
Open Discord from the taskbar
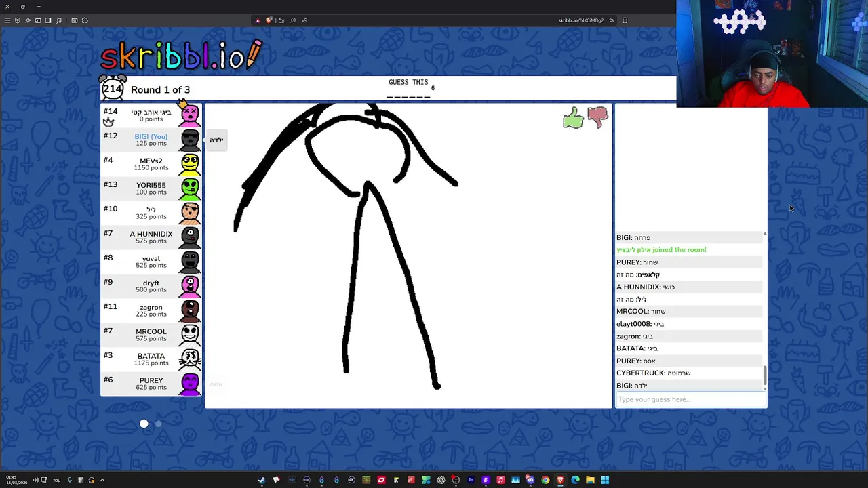coord(531,480)
